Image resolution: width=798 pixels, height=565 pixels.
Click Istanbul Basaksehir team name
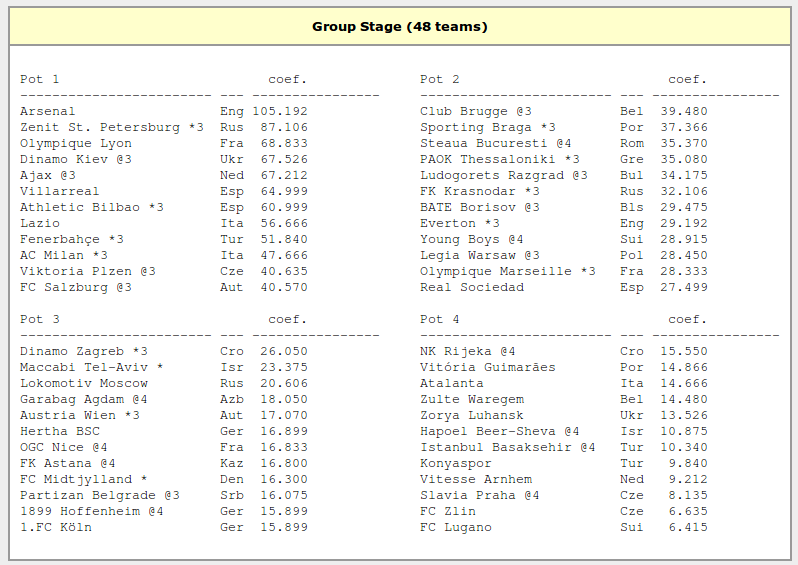[496, 447]
